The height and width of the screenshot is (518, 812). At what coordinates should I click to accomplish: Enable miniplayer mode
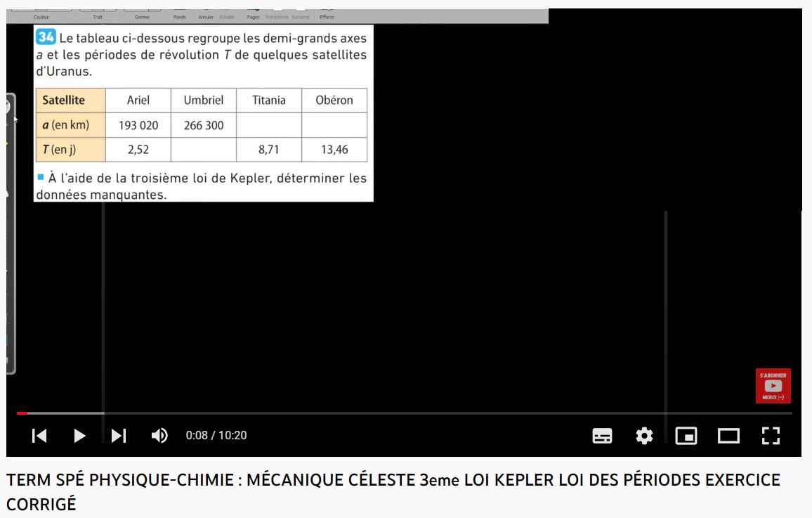click(686, 436)
